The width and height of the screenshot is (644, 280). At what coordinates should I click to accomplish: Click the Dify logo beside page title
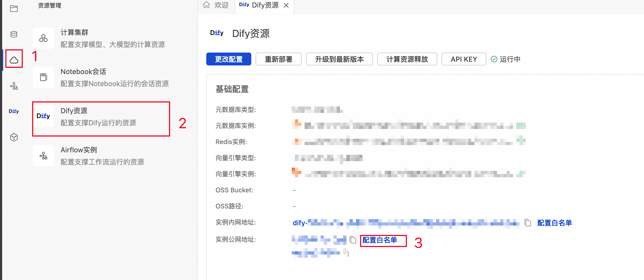pos(217,33)
